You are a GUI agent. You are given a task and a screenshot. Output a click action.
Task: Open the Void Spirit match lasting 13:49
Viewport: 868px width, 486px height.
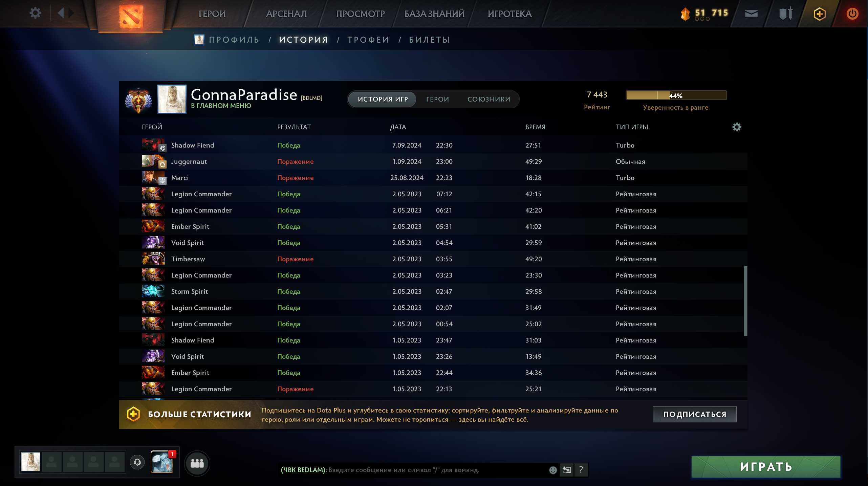pyautogui.click(x=433, y=356)
